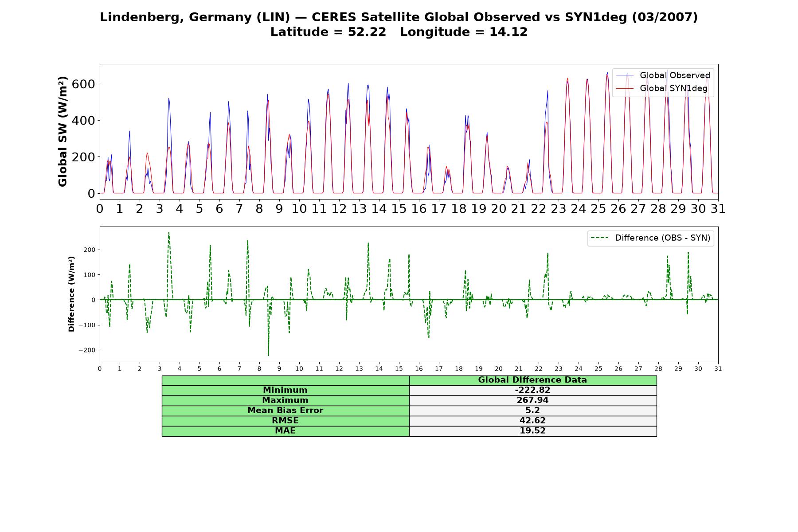Click the Global SW (W/m²) axis label
The height and width of the screenshot is (532, 798).
click(63, 131)
